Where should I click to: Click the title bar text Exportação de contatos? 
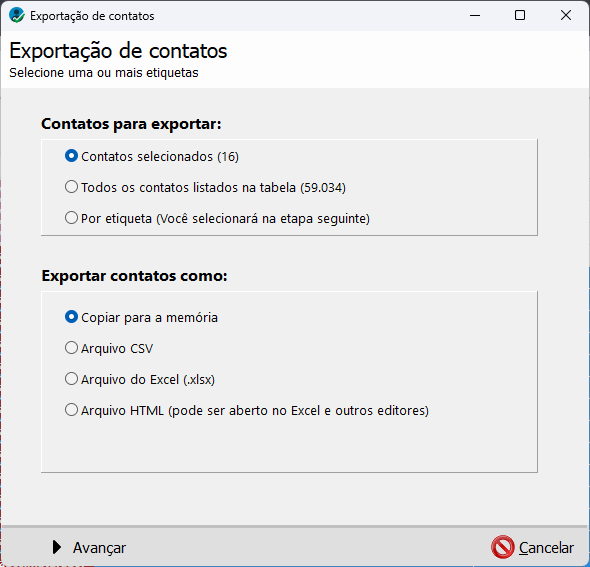point(92,16)
